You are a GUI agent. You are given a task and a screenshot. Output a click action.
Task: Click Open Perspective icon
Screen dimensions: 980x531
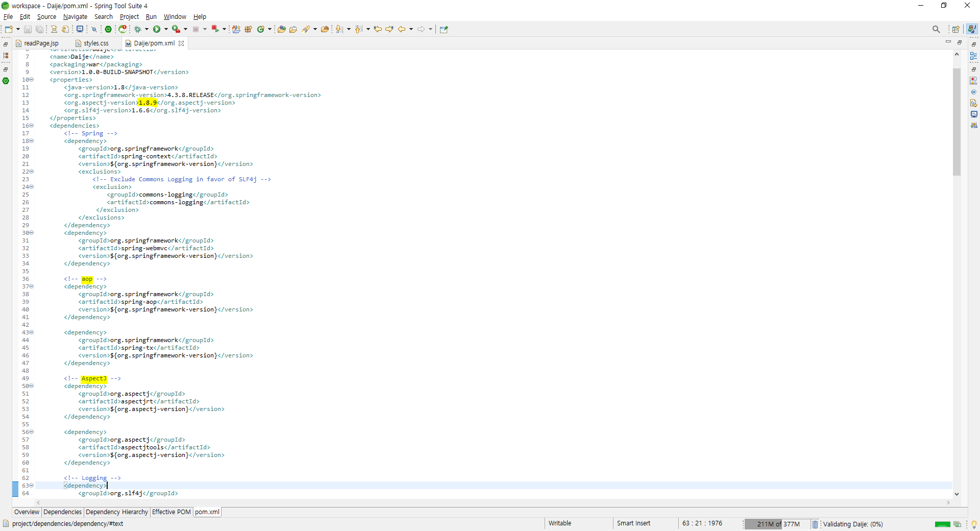[x=956, y=29]
